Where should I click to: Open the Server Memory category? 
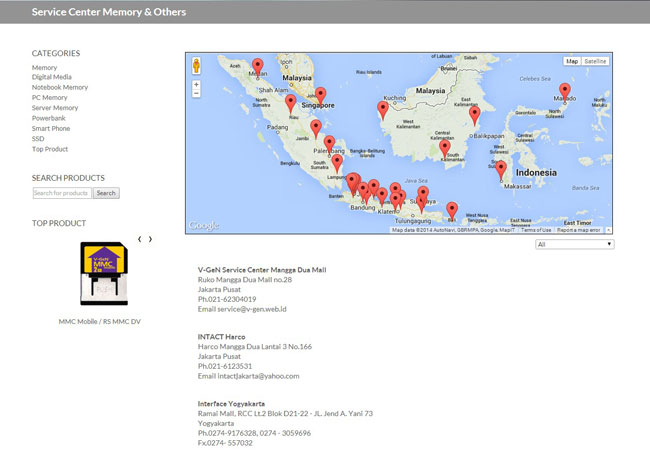(55, 108)
